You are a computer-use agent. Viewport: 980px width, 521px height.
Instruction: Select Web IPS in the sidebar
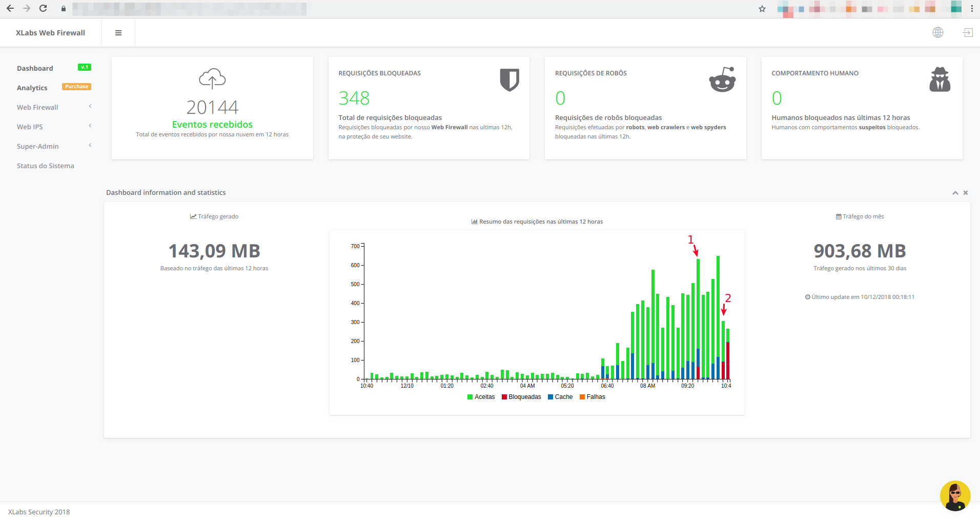30,127
